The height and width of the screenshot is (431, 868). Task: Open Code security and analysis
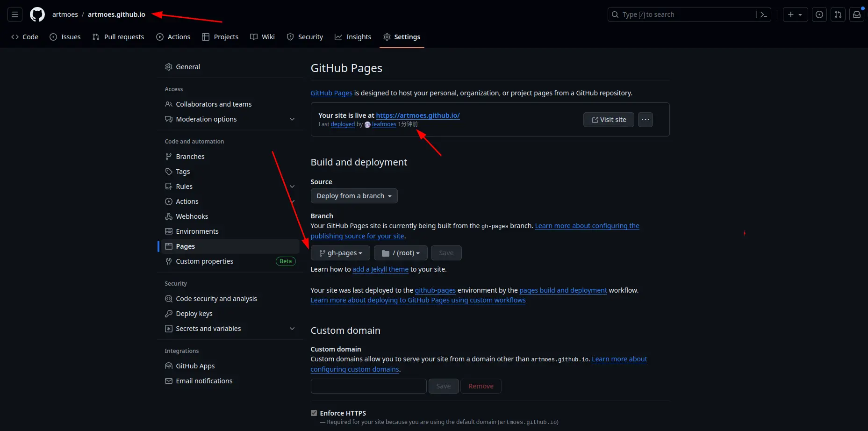230,299
